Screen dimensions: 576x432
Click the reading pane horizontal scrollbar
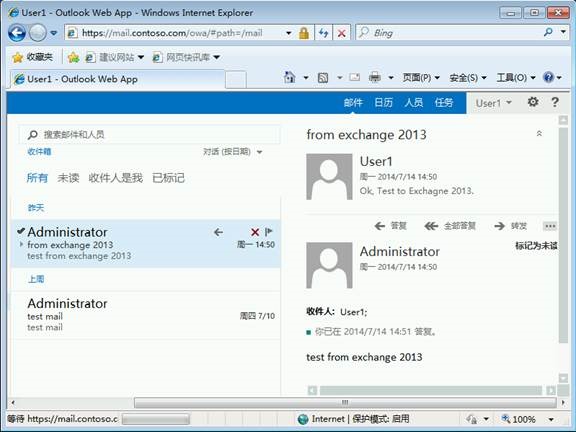click(431, 390)
